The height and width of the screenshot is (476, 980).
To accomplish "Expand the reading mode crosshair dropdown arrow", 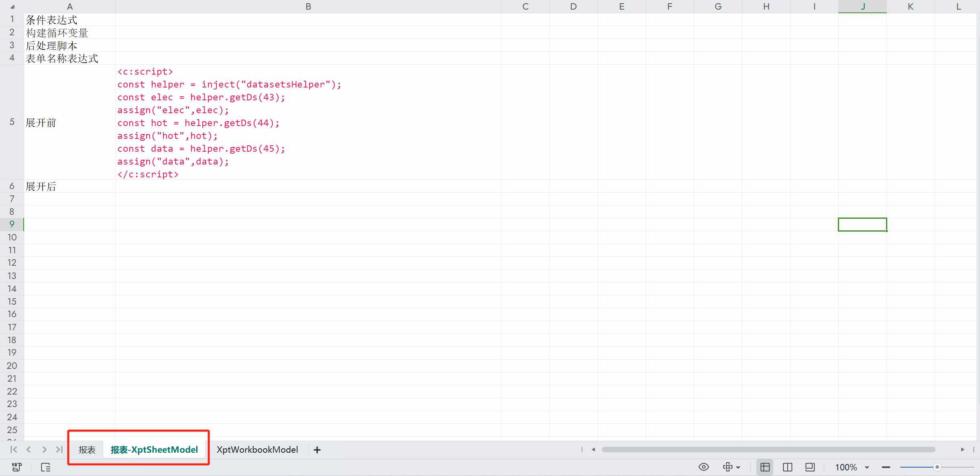I will point(738,467).
